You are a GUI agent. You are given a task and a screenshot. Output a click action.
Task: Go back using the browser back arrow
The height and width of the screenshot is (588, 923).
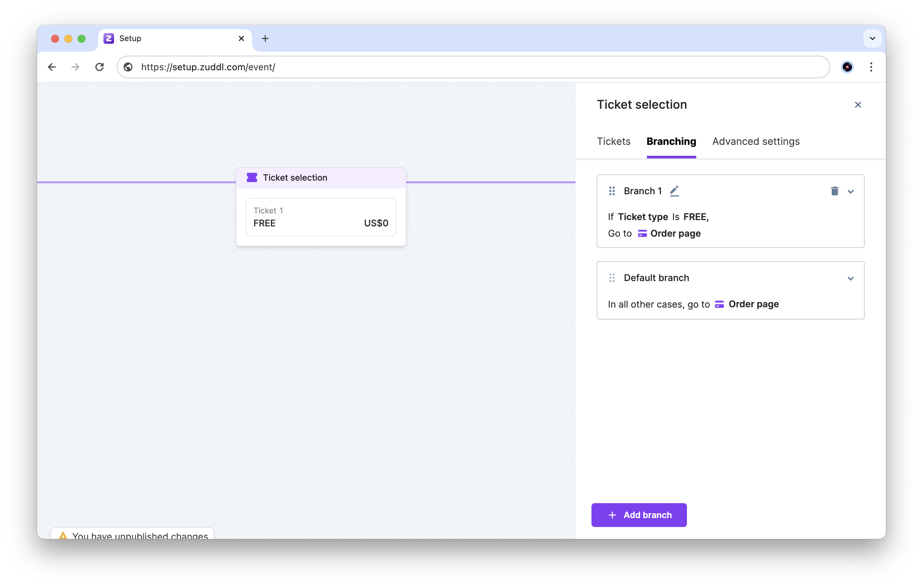click(x=52, y=67)
